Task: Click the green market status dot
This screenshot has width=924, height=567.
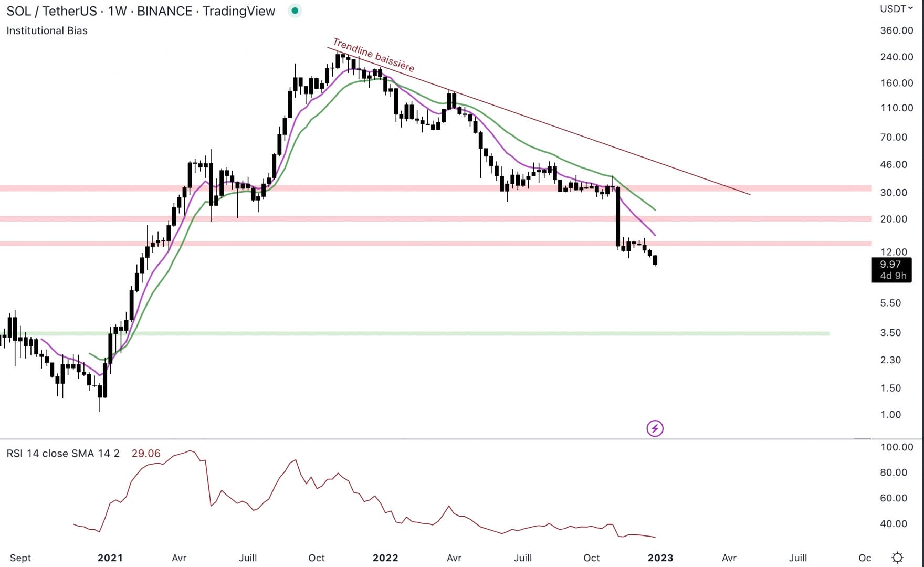Action: [x=295, y=10]
